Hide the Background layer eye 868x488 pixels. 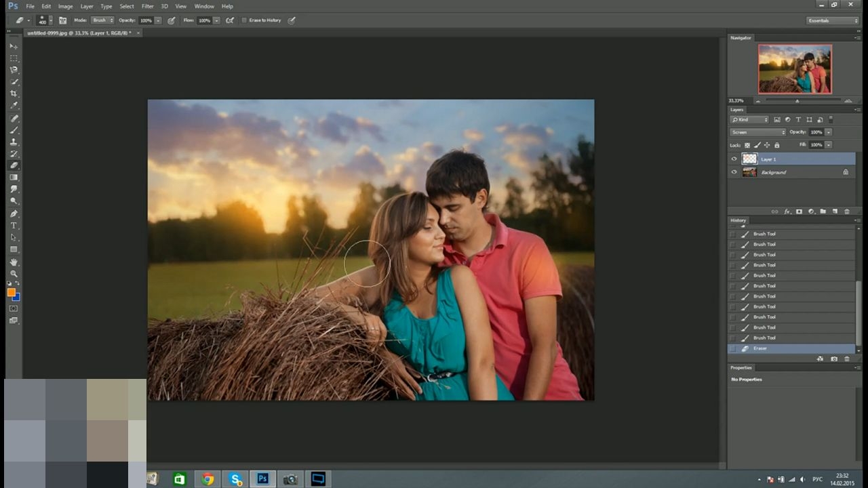click(734, 172)
